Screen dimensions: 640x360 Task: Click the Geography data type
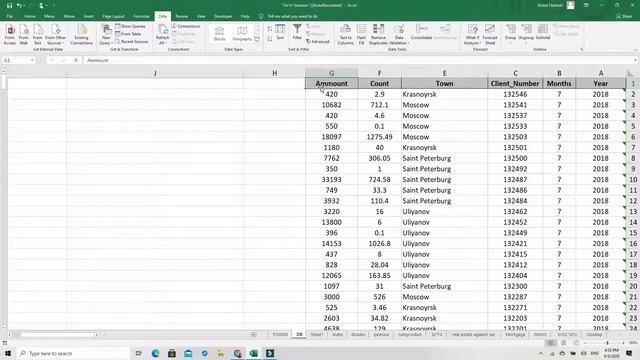[x=242, y=33]
